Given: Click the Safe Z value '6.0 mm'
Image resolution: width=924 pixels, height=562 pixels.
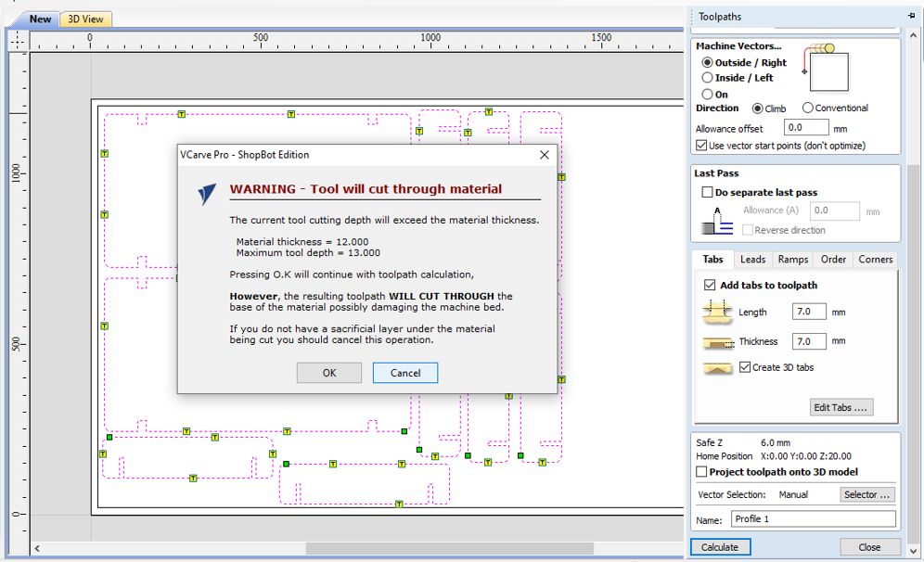Looking at the screenshot, I should [776, 443].
